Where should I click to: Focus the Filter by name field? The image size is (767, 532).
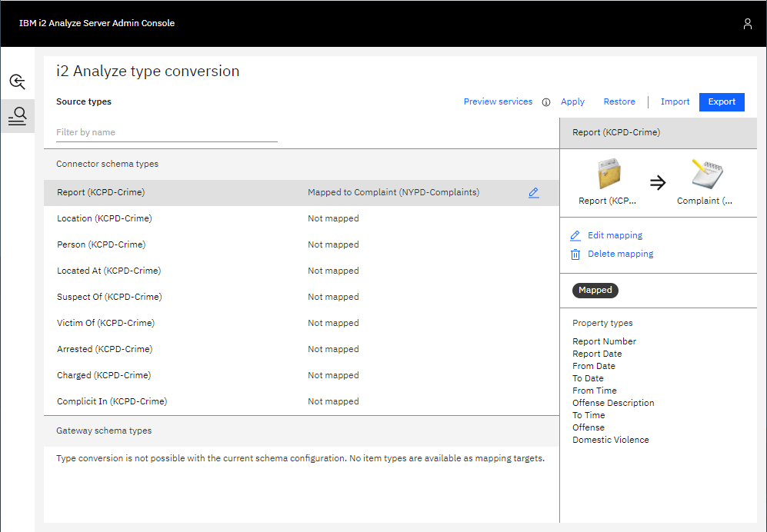[166, 132]
